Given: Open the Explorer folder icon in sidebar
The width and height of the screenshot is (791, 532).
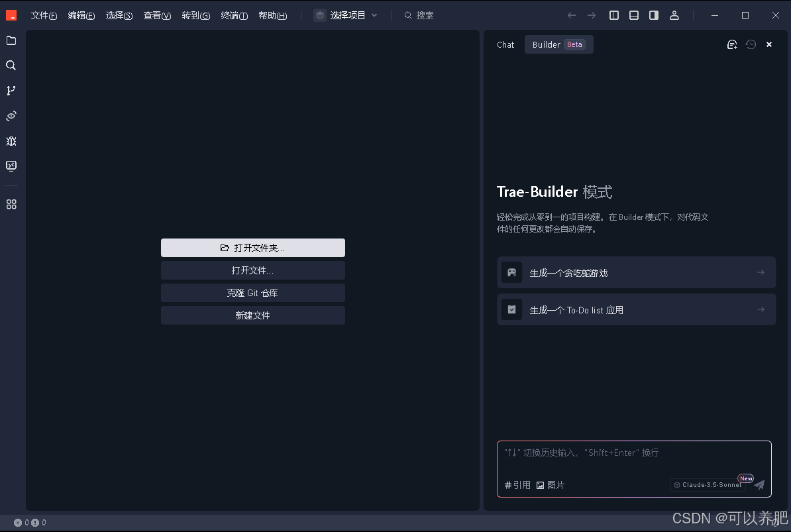Looking at the screenshot, I should point(11,41).
